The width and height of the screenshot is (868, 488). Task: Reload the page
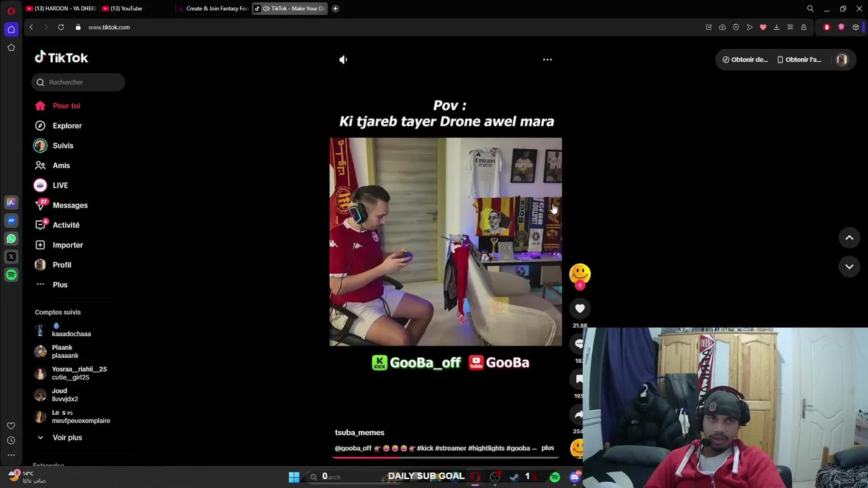61,27
